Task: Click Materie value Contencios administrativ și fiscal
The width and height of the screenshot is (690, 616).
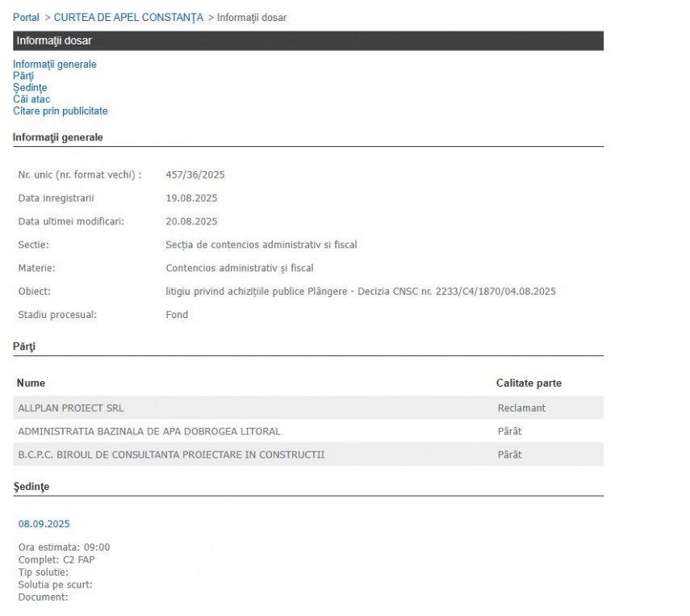Action: pos(240,268)
